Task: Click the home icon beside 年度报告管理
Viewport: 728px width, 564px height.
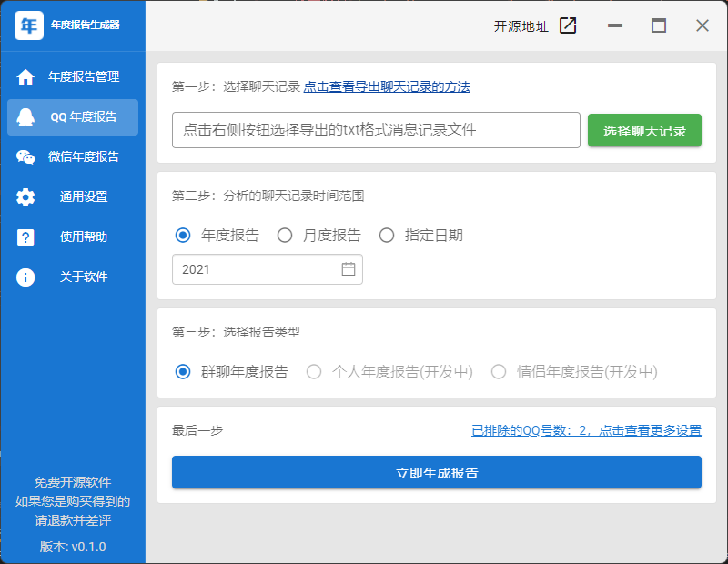Action: pos(25,77)
